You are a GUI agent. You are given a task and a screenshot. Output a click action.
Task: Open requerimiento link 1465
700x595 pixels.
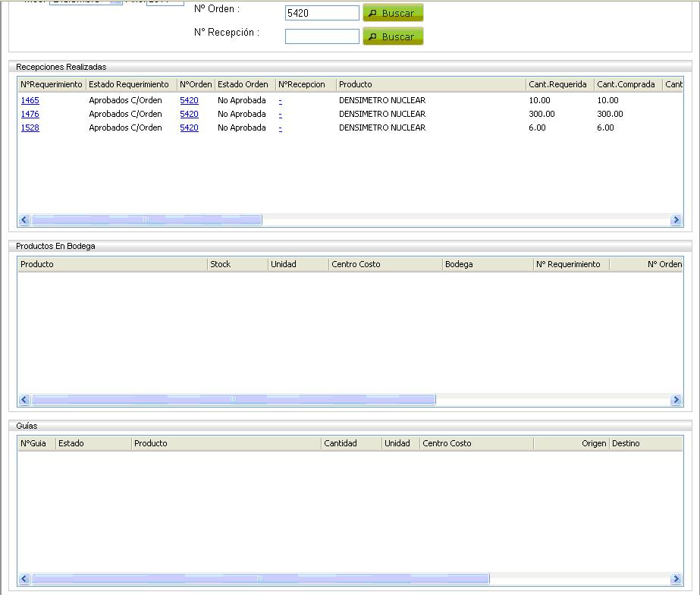click(x=30, y=100)
